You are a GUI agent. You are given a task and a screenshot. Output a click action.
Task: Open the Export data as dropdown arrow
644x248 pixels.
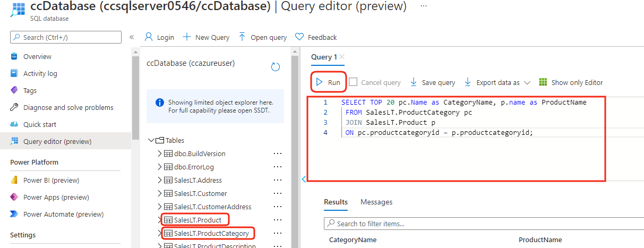tap(527, 83)
